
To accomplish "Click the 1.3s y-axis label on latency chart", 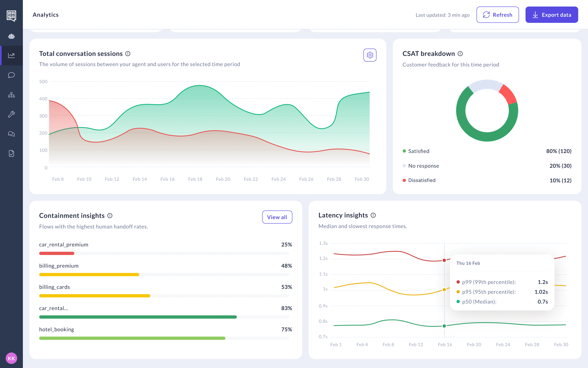I will point(323,243).
